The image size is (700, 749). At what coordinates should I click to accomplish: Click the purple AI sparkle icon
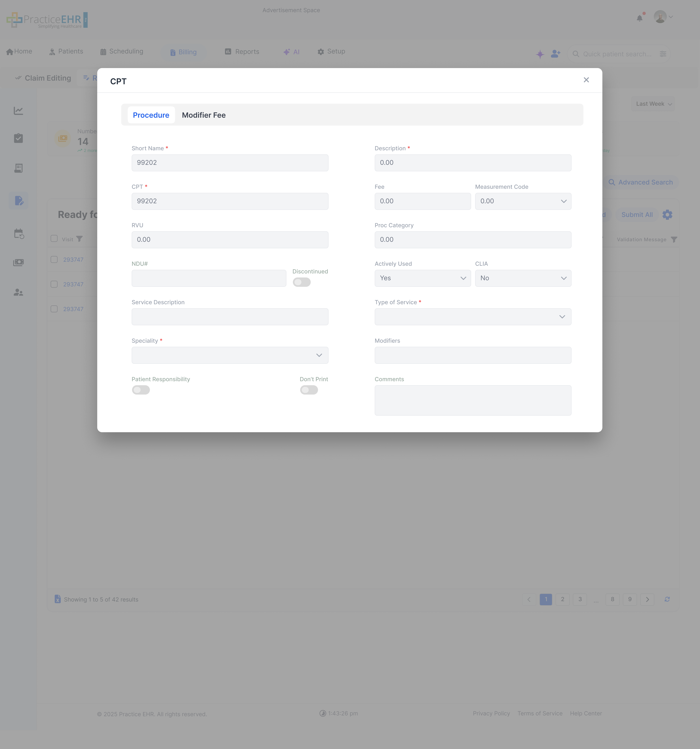click(x=540, y=54)
